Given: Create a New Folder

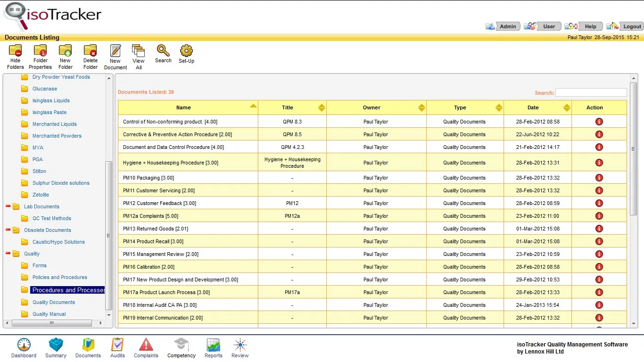Looking at the screenshot, I should tap(65, 56).
